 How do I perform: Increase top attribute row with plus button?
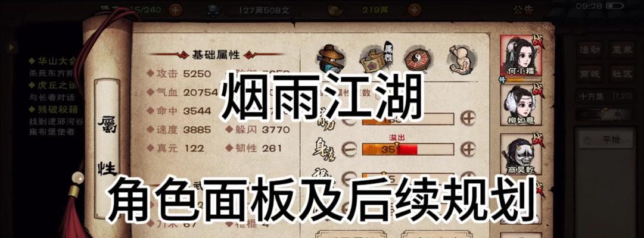(x=468, y=118)
